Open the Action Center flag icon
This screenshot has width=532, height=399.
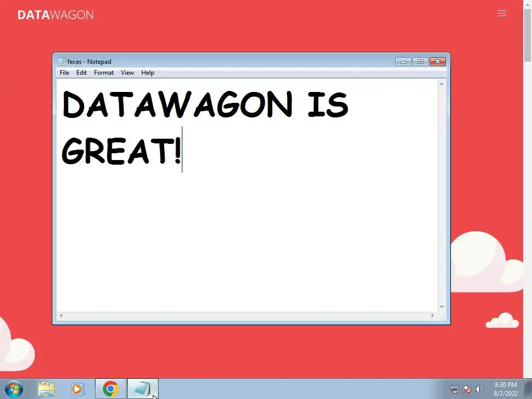pos(467,389)
